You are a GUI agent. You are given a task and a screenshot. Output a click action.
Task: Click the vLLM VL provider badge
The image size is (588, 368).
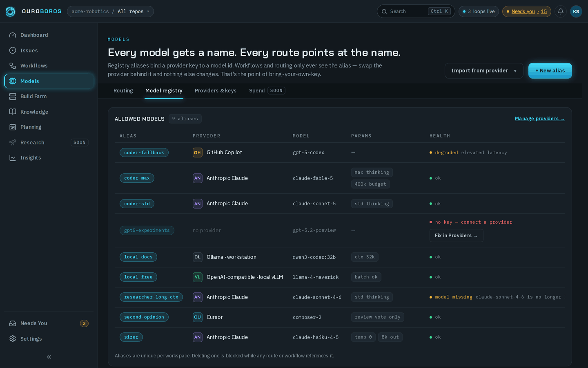198,277
